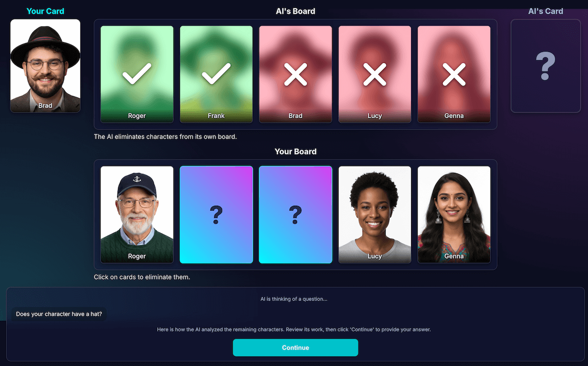The image size is (588, 366).
Task: Click the AI's Card heading
Action: click(x=545, y=11)
